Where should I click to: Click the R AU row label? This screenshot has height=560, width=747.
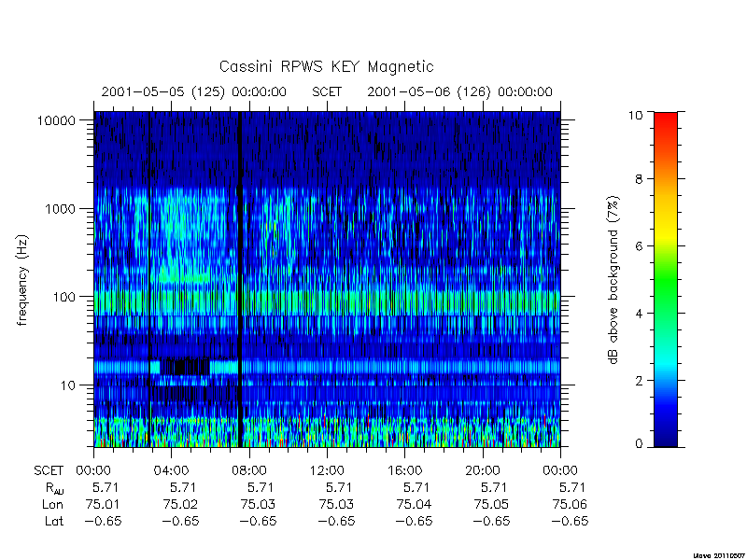(x=55, y=488)
